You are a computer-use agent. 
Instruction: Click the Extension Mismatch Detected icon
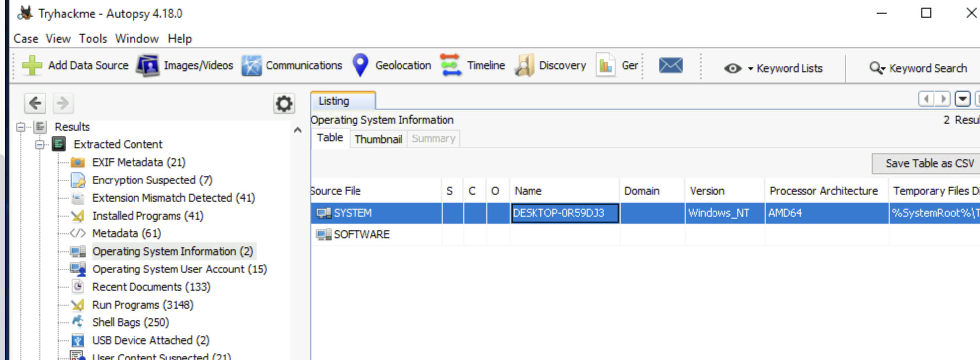coord(78,198)
